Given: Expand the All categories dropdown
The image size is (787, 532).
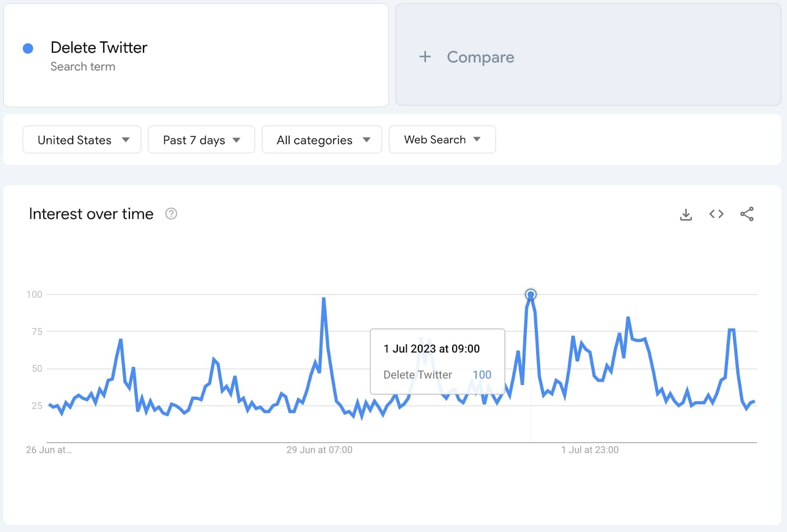Looking at the screenshot, I should 322,140.
